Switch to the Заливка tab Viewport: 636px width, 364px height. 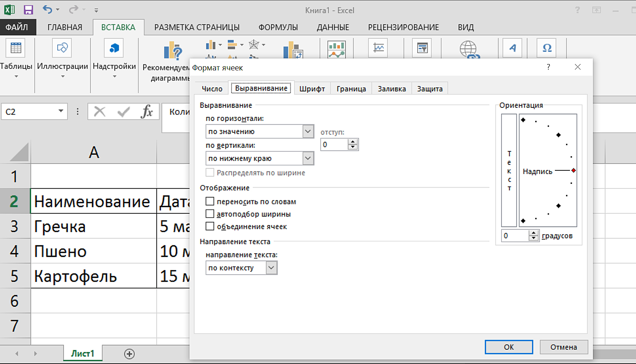point(392,89)
